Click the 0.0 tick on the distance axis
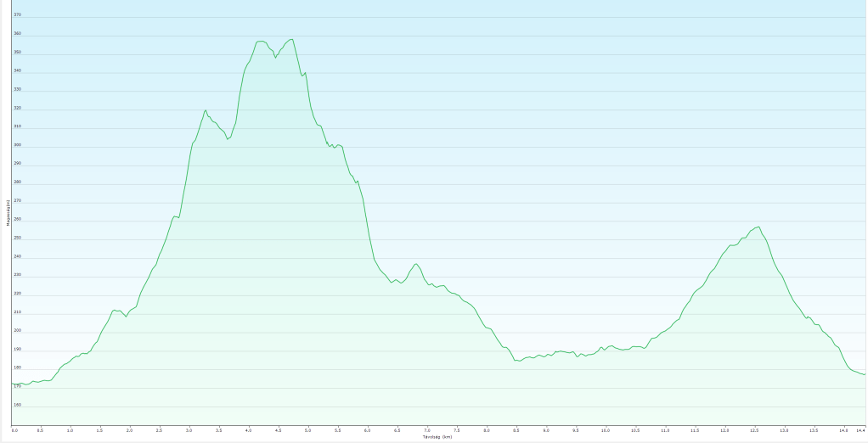The height and width of the screenshot is (443, 868). [x=14, y=431]
